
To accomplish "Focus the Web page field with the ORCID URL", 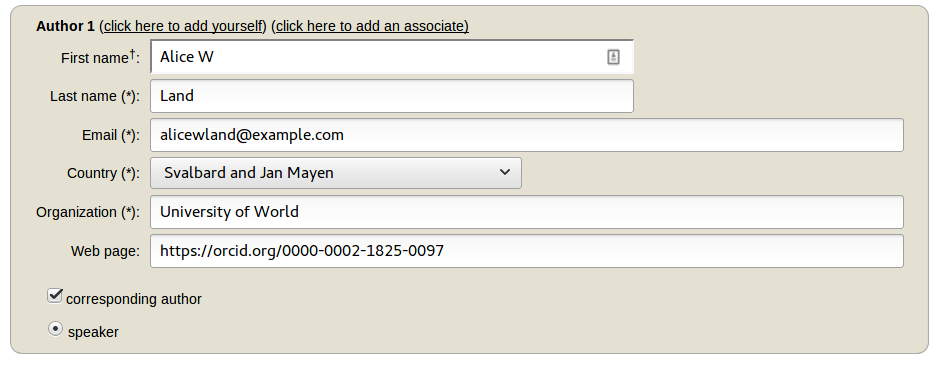I will (527, 251).
